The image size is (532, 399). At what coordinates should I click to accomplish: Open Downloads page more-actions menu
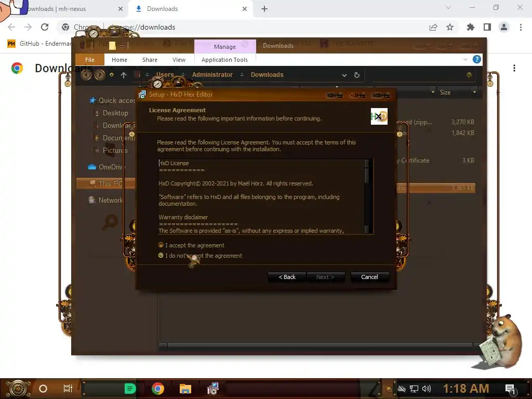[x=514, y=68]
